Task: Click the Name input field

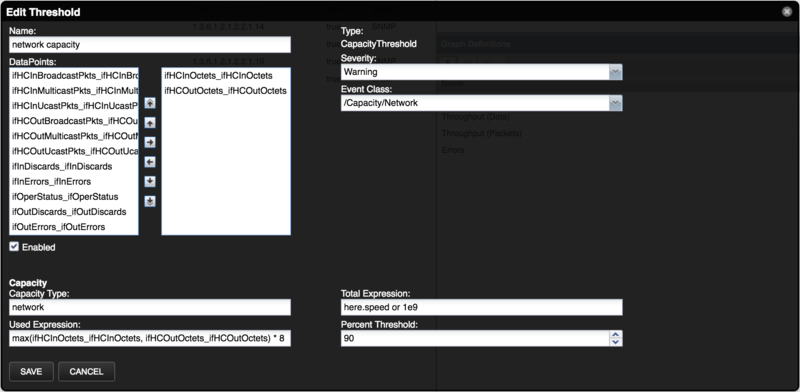Action: [x=150, y=44]
